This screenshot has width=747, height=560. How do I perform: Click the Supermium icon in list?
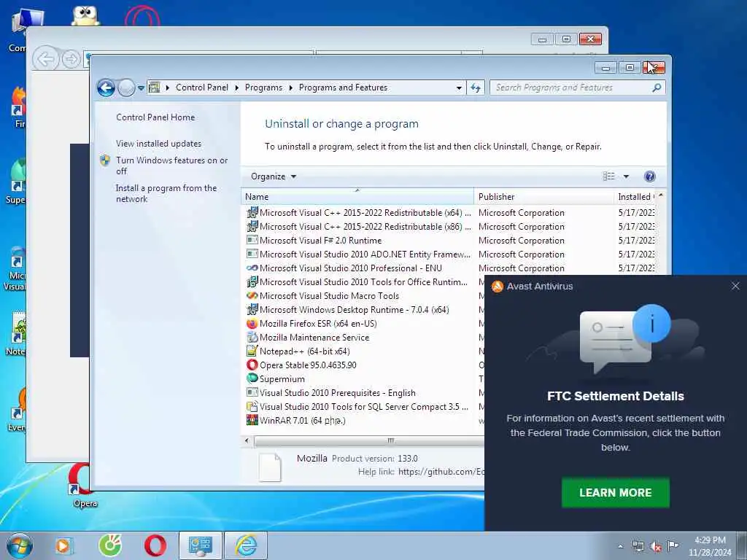coord(252,378)
